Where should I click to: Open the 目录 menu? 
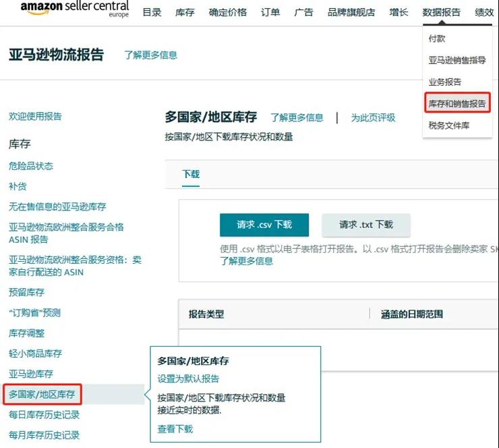pos(152,12)
